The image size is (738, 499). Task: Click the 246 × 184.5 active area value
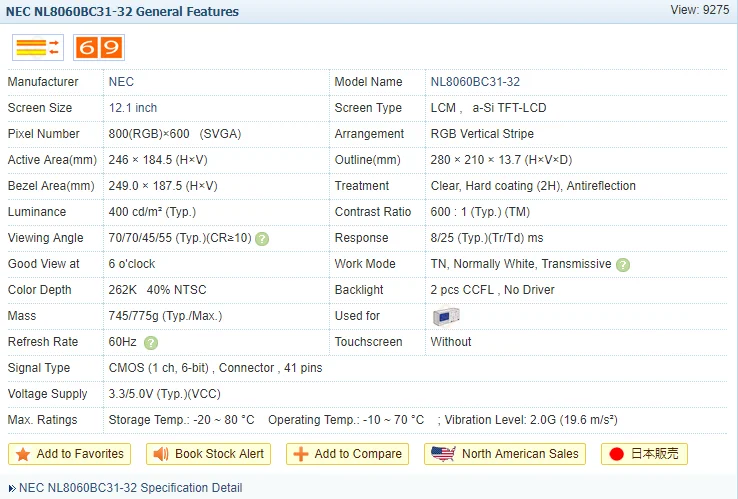(x=158, y=160)
